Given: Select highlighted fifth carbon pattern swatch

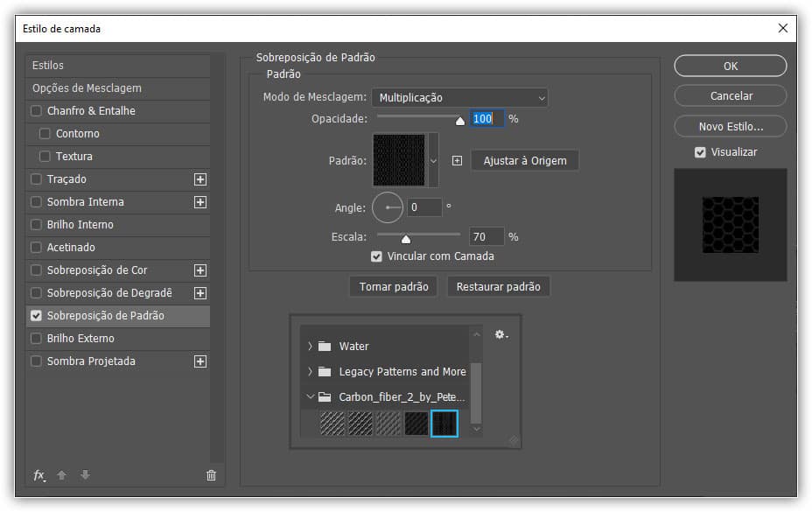Looking at the screenshot, I should point(444,424).
